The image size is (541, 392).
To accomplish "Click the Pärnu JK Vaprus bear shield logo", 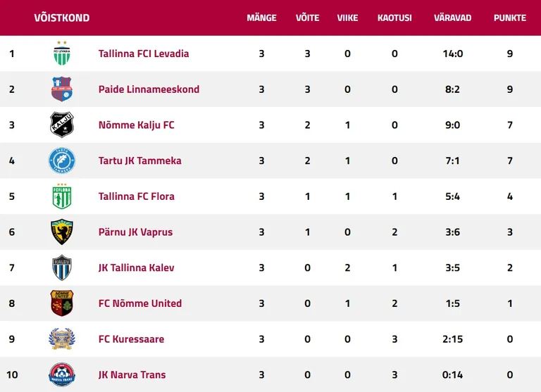I will tap(62, 232).
